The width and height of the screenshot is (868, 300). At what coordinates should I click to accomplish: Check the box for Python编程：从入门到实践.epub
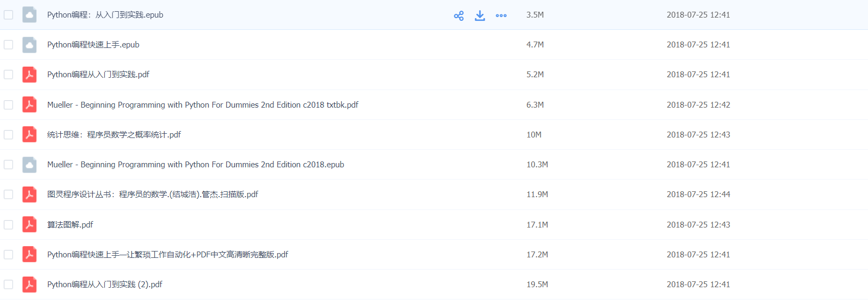tap(9, 14)
